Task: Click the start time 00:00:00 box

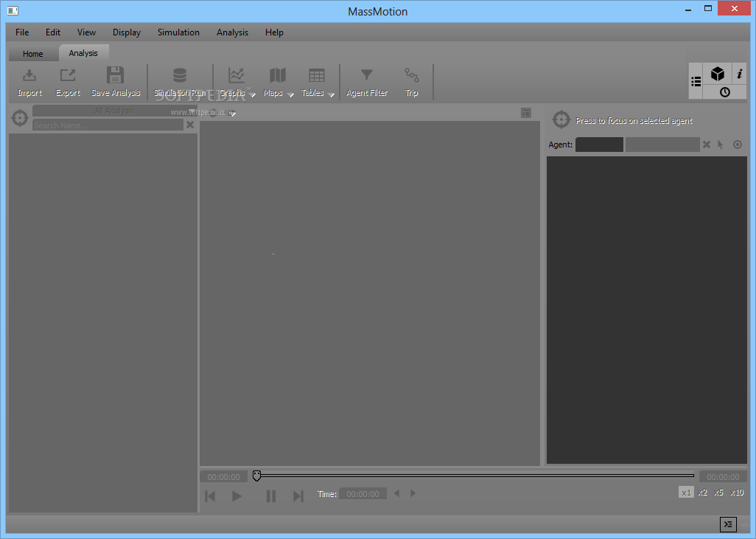Action: click(x=224, y=477)
